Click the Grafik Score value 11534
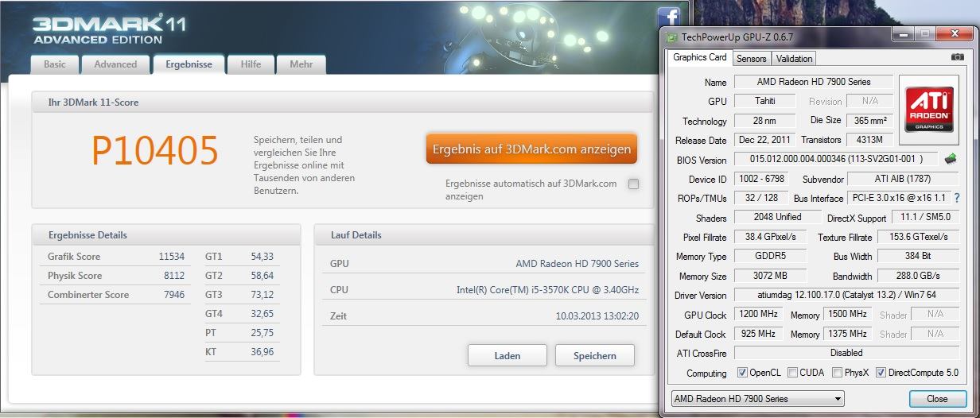The height and width of the screenshot is (418, 980). [171, 257]
